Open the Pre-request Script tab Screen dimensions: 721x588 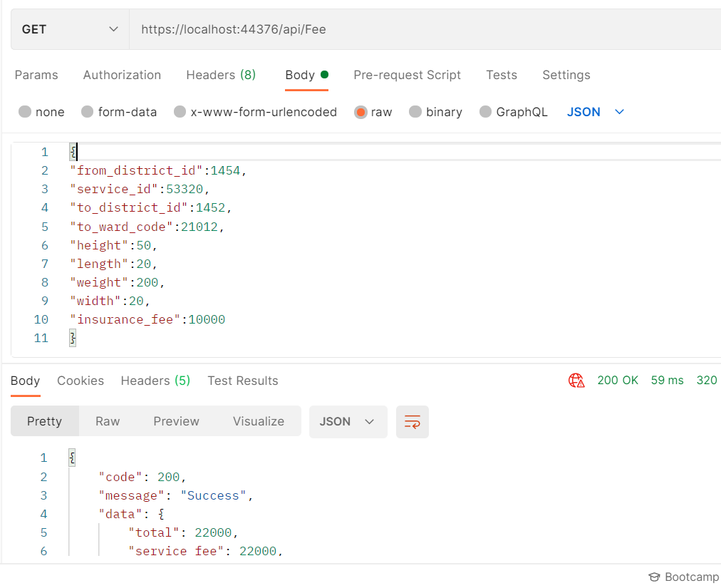pos(407,75)
